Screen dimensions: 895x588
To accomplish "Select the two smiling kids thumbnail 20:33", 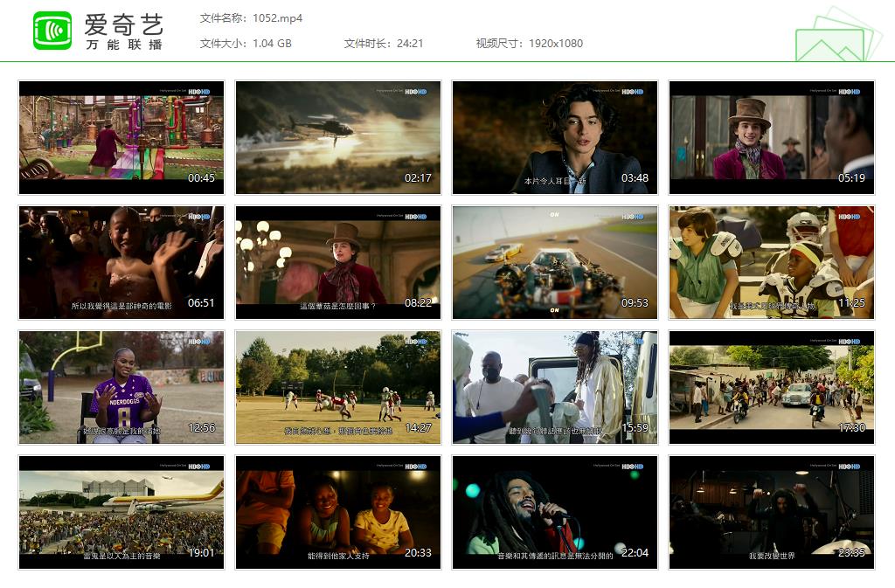I will (x=338, y=512).
